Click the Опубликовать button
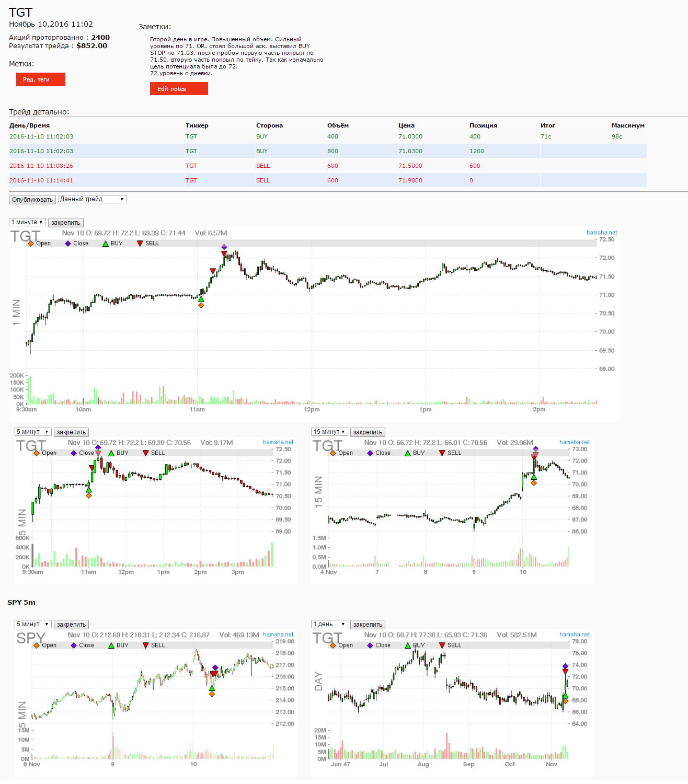Screen dimensions: 688x784 click(x=32, y=200)
